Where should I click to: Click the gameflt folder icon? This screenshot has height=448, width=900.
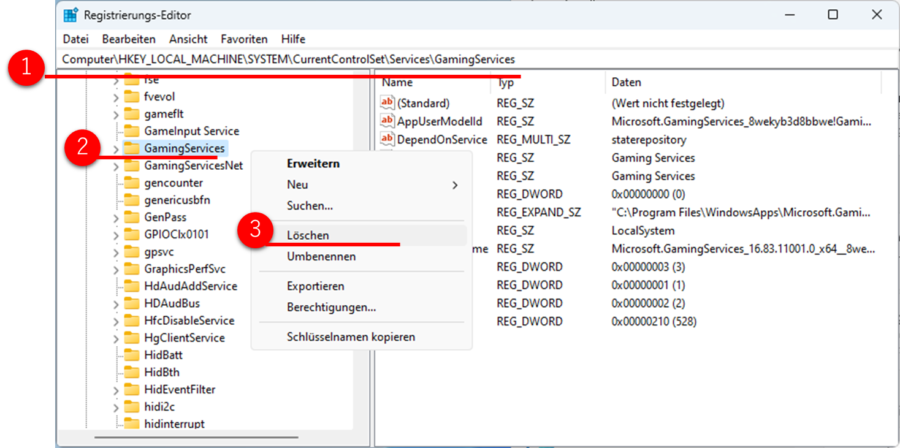[132, 114]
